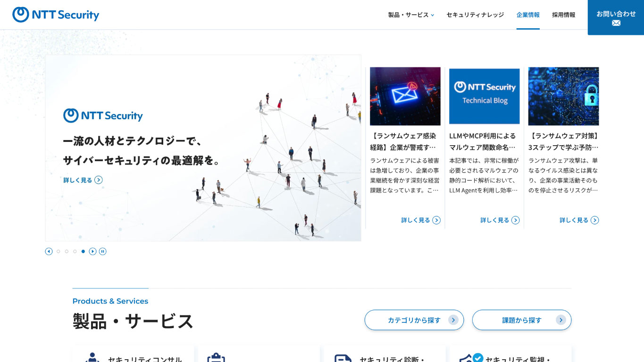Advance to next carousel slide arrow

pyautogui.click(x=93, y=251)
